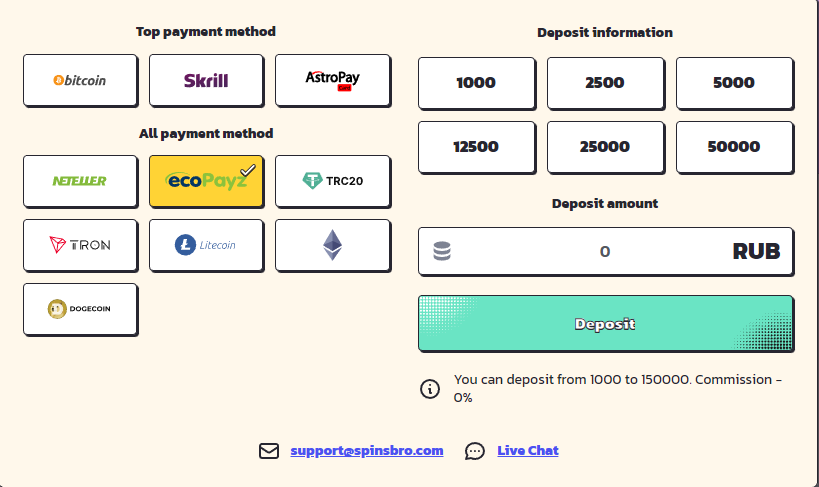
Task: Pick the 12500 deposit preset
Action: [x=476, y=147]
